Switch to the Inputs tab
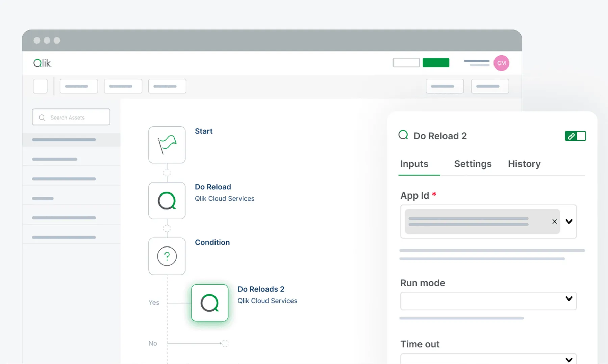The image size is (608, 364). point(414,164)
